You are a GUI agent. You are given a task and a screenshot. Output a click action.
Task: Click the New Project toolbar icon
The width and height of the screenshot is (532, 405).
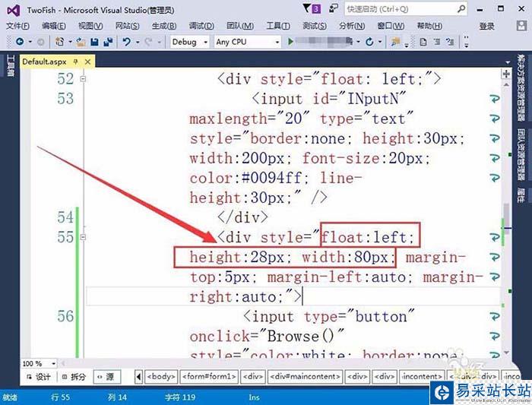tap(60, 42)
